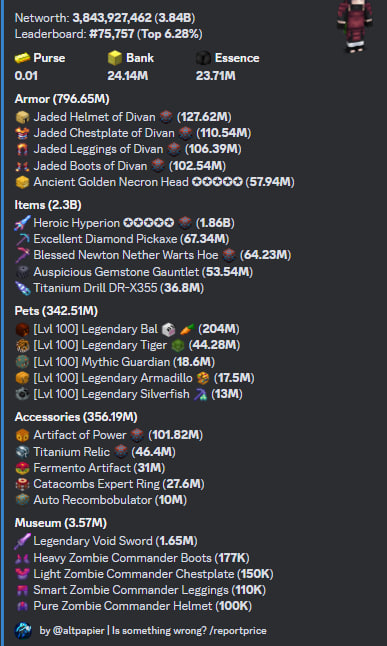
Task: Click the Artifact of Power icon
Action: tap(22, 435)
